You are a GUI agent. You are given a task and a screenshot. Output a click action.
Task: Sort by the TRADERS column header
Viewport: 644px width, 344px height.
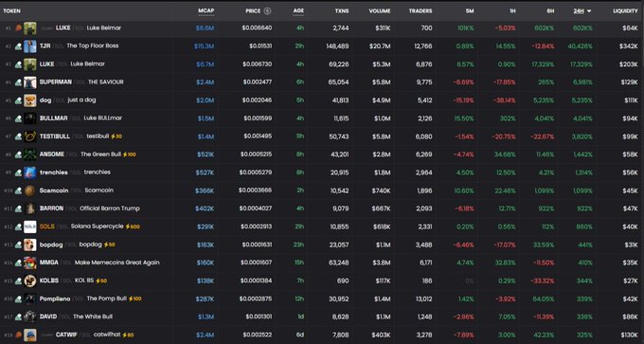coord(420,11)
